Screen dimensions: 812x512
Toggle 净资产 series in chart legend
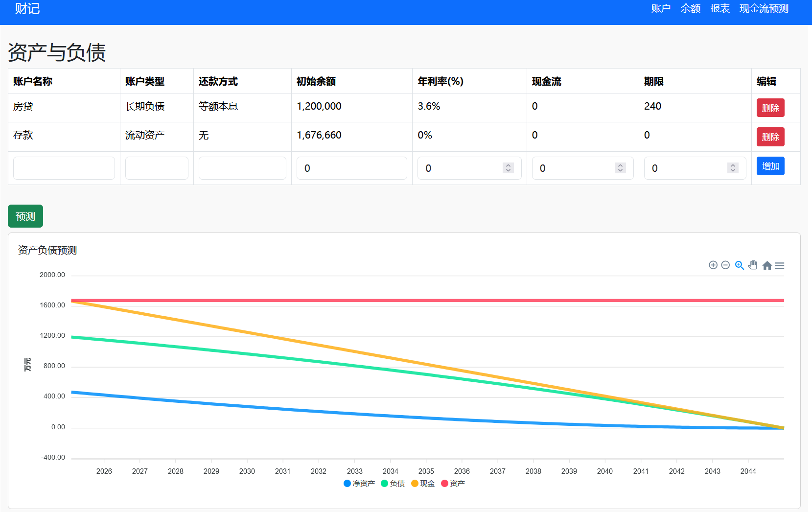click(x=359, y=484)
